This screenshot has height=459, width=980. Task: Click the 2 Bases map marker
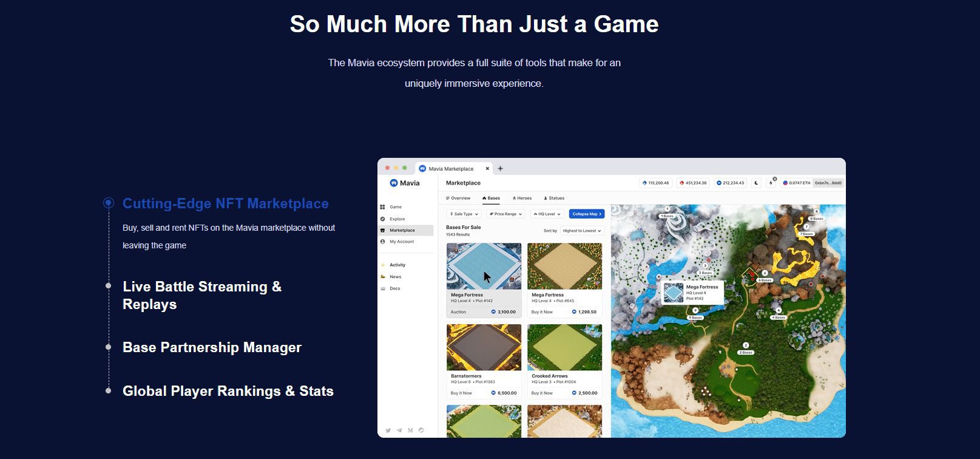(x=746, y=352)
